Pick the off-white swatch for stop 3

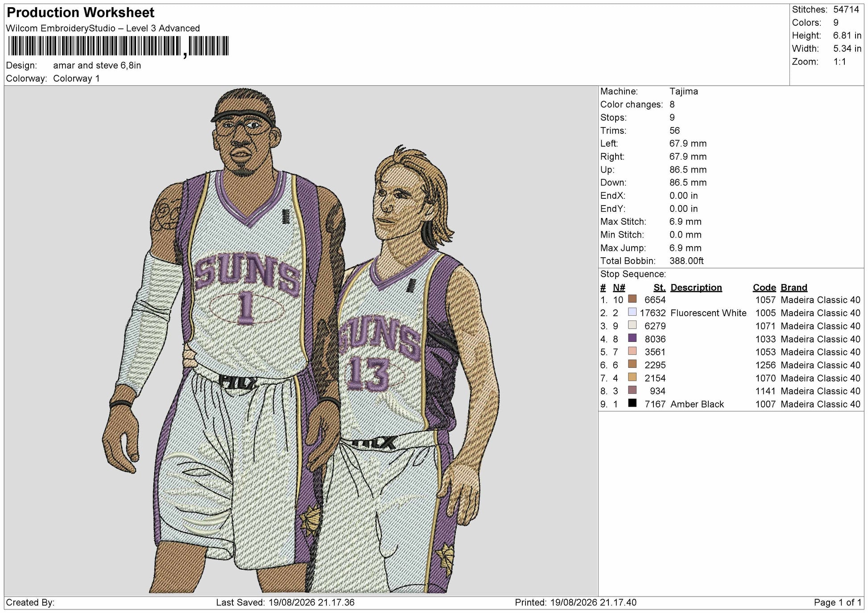pos(632,325)
